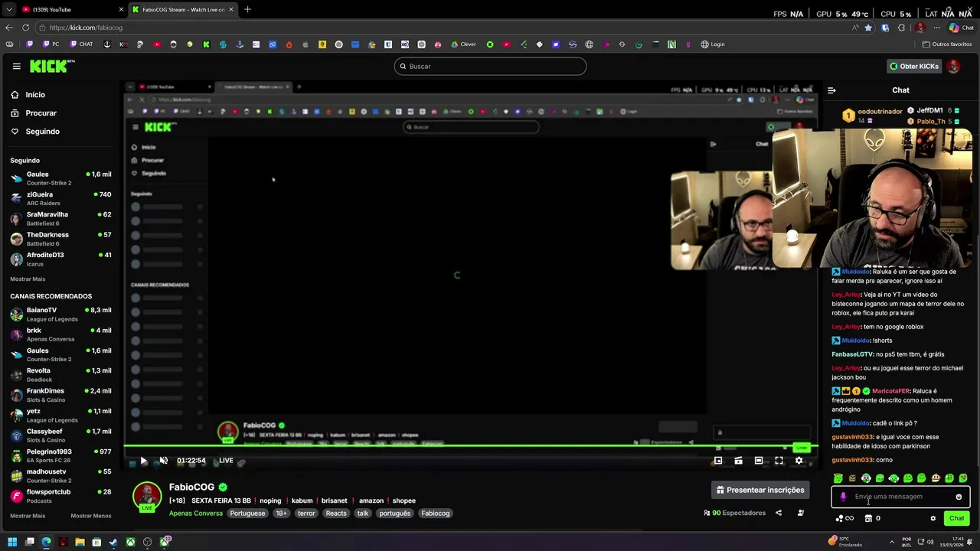Viewport: 980px width, 551px height.
Task: Collapse the chat panel with arrow icon
Action: click(x=831, y=90)
